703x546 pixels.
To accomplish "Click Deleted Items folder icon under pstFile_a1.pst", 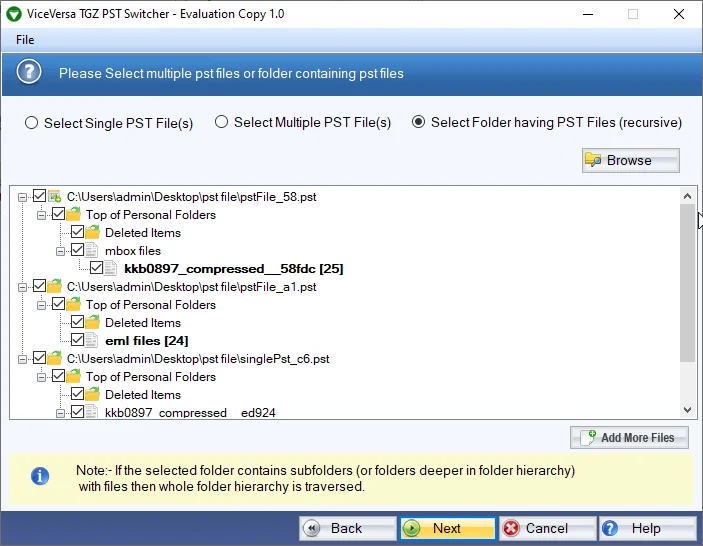I will [92, 322].
